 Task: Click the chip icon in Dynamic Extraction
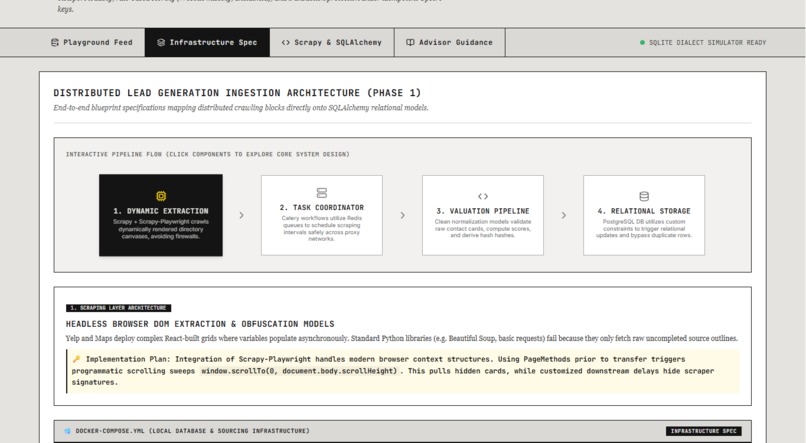coord(161,196)
